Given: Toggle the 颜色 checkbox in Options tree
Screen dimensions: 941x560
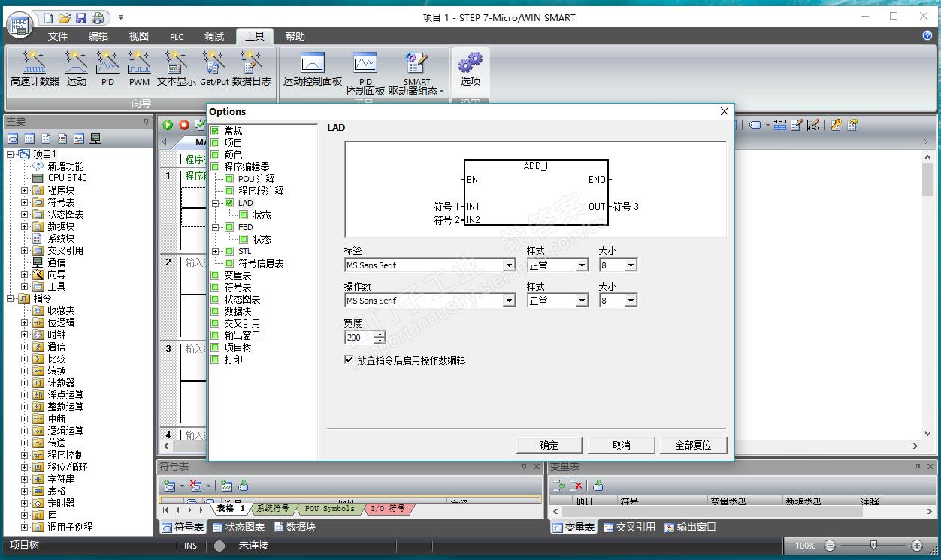Looking at the screenshot, I should (x=216, y=155).
